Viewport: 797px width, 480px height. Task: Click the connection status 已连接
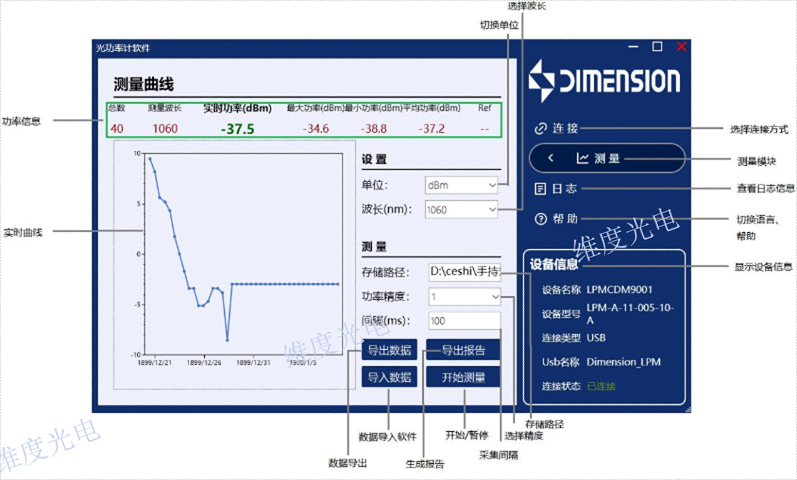601,386
